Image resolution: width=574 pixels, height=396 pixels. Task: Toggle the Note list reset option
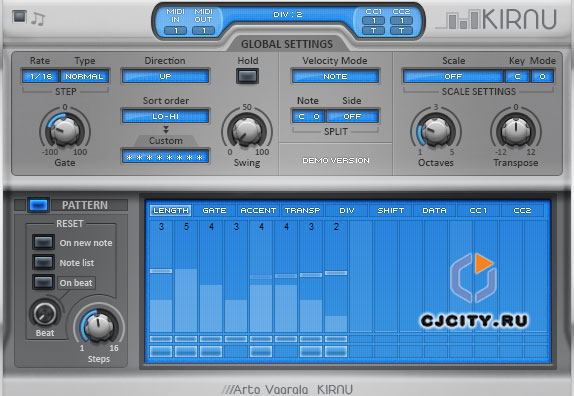43,262
